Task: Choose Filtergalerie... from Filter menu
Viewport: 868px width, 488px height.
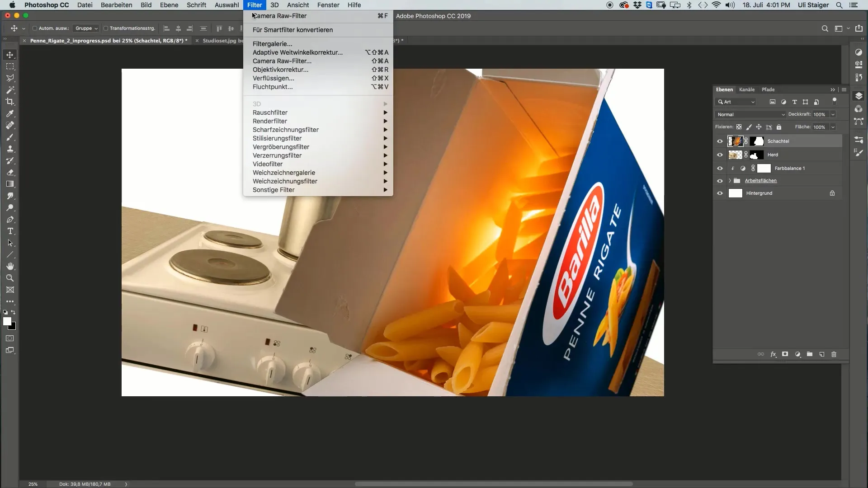Action: pos(318,44)
